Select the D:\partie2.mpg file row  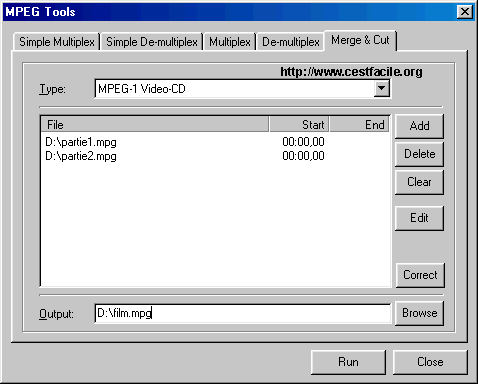click(215, 156)
